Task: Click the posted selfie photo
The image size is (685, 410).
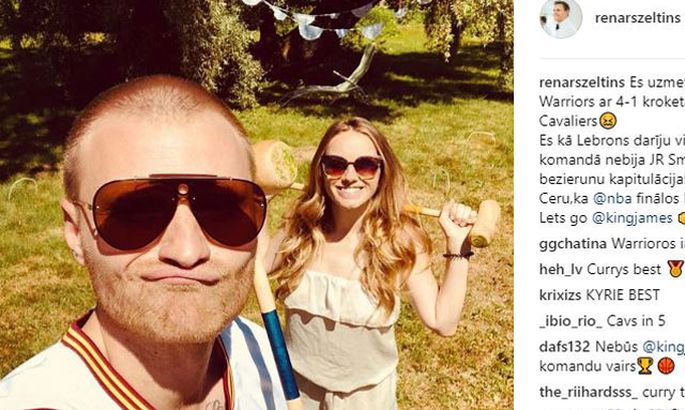Action: 257,205
